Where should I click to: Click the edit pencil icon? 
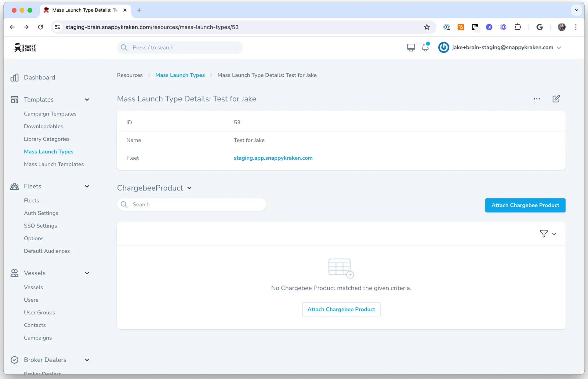click(x=556, y=99)
